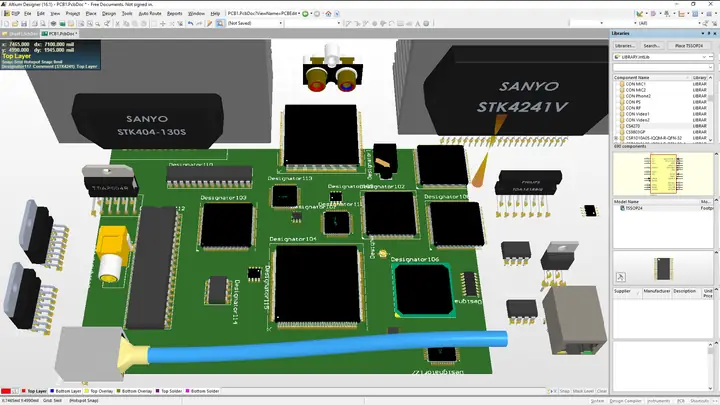
Task: Select CON MIC2 in component list
Action: click(636, 90)
